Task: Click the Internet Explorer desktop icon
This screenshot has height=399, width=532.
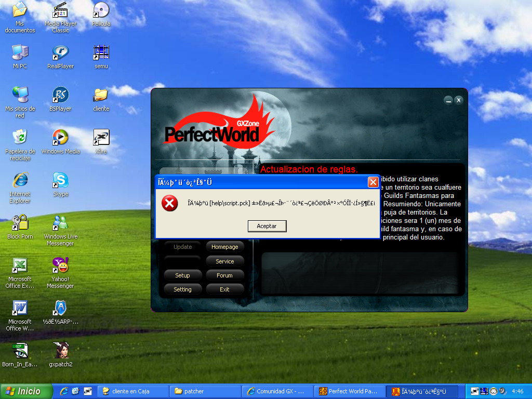Action: (20, 188)
